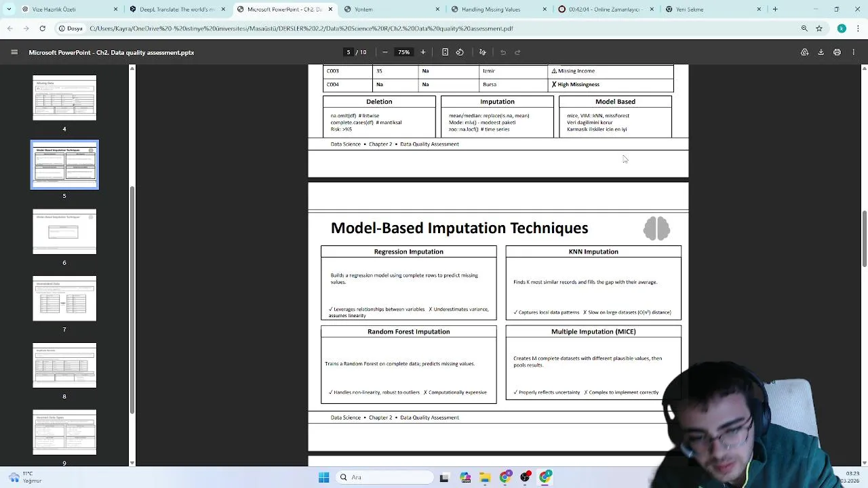The width and height of the screenshot is (868, 488).
Task: Print the PDF document
Action: pos(837,52)
